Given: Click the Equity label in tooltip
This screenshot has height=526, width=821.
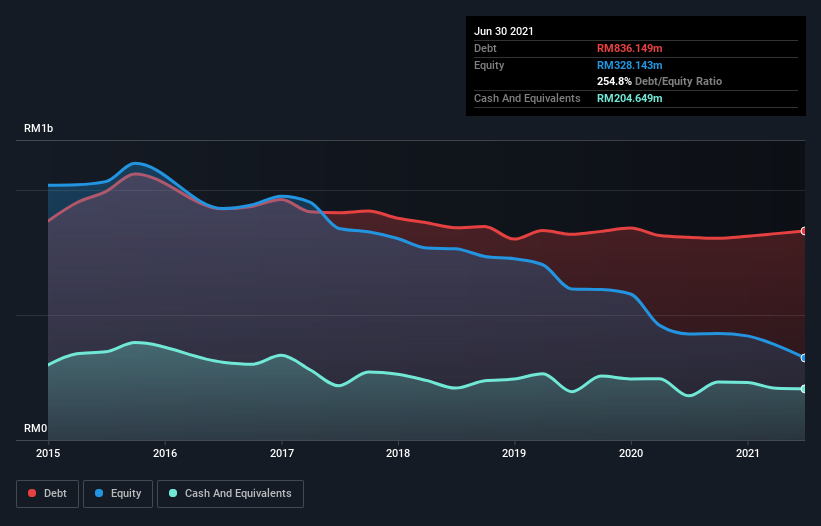Looking at the screenshot, I should click(489, 65).
